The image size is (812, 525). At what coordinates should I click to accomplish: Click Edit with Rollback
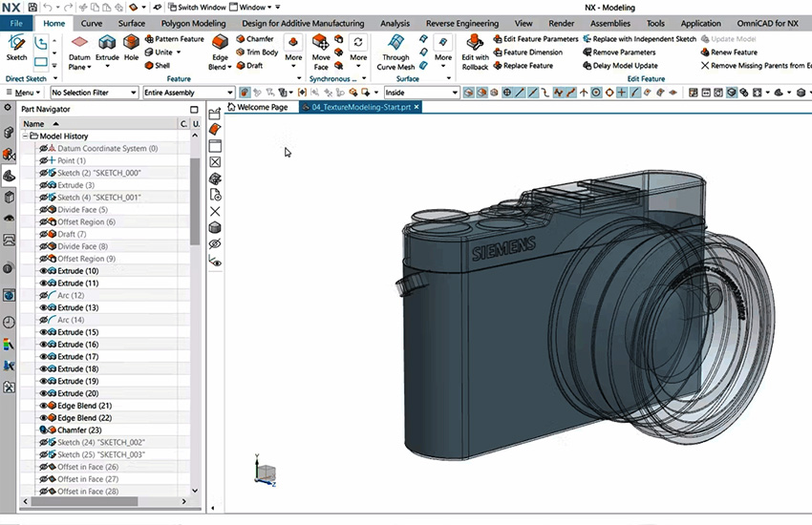475,52
